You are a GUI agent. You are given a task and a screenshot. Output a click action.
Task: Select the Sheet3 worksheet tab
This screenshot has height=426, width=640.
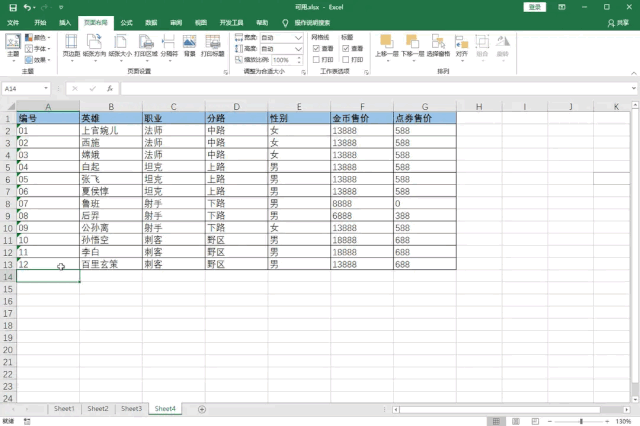coord(131,408)
